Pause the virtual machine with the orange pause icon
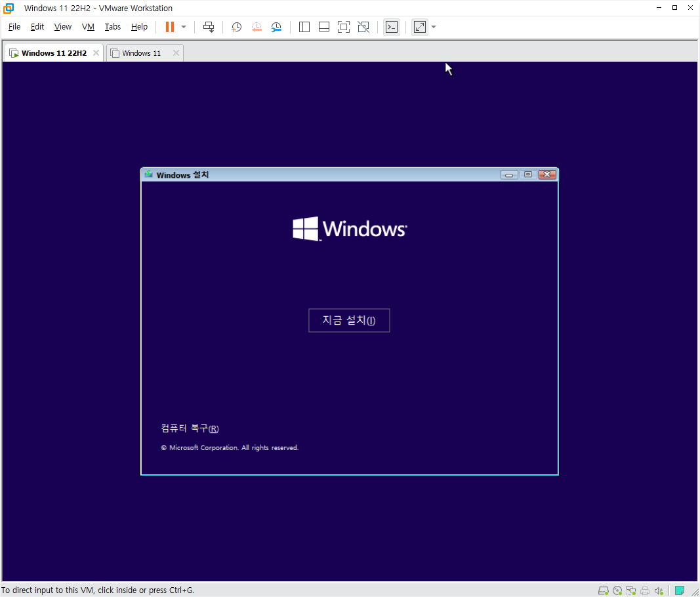The height and width of the screenshot is (597, 700). click(170, 27)
